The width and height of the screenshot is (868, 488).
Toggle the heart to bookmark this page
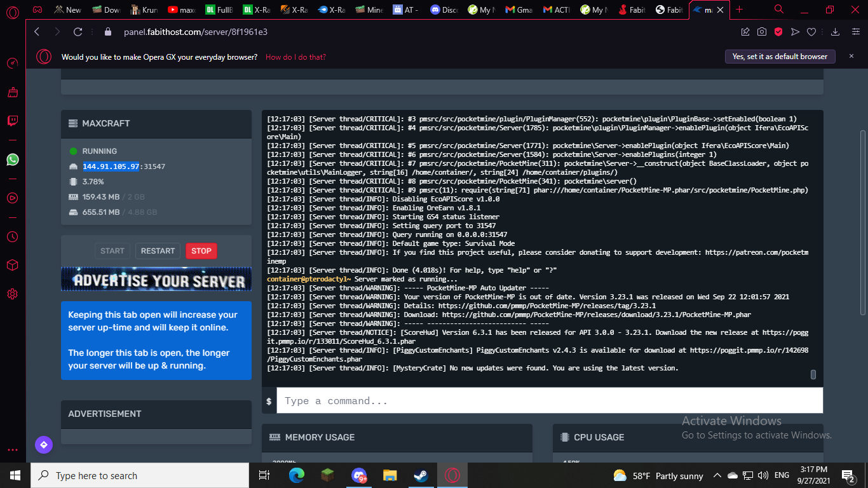tap(811, 30)
